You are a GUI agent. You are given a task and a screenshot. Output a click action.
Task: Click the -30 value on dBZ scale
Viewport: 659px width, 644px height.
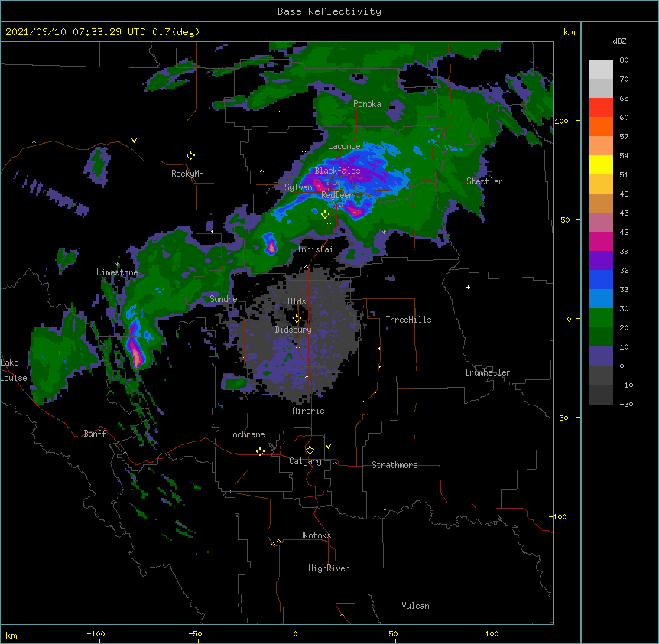[626, 404]
